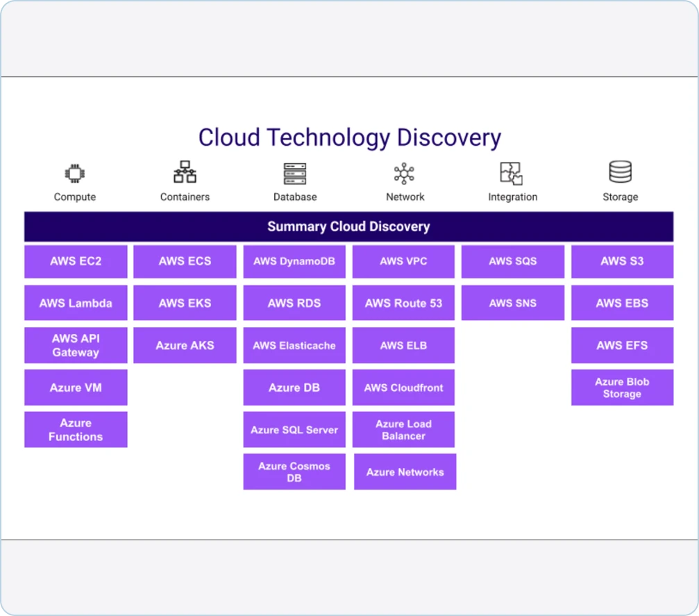This screenshot has height=616, width=699.
Task: Choose the AWS ELB tile
Action: 403,345
